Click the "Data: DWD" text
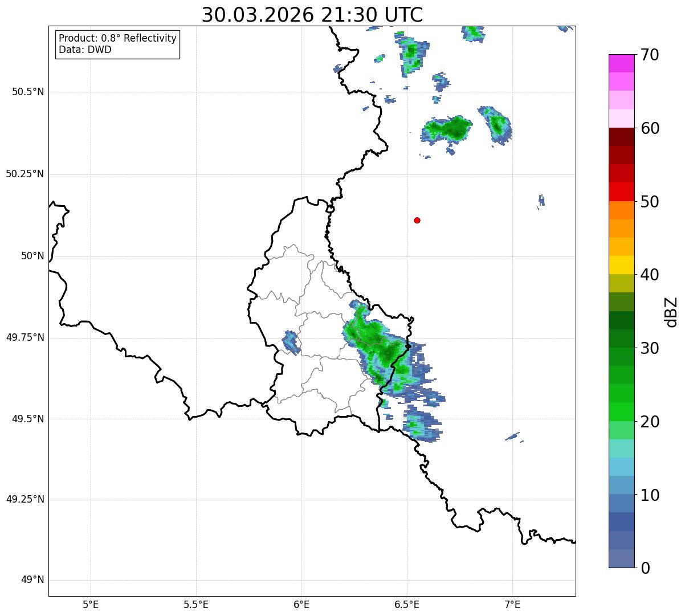Viewport: 685px width, 616px height. [85, 50]
